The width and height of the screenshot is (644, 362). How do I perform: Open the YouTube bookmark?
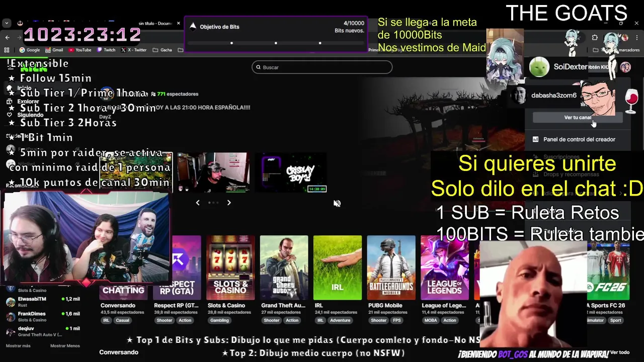[80, 50]
